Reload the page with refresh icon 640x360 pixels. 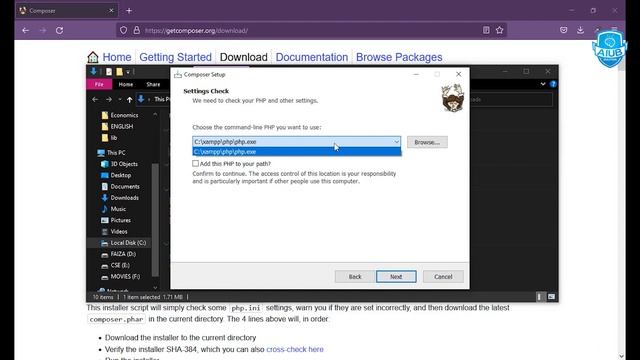[60, 30]
